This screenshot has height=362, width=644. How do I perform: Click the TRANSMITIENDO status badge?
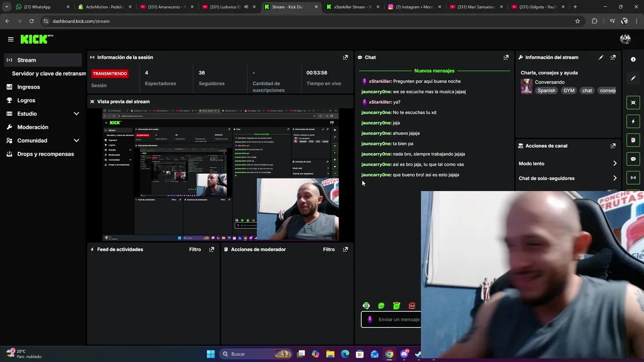110,73
